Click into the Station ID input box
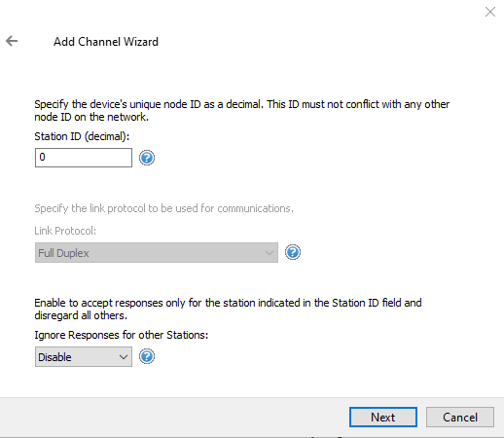504x438 pixels. pyautogui.click(x=84, y=158)
